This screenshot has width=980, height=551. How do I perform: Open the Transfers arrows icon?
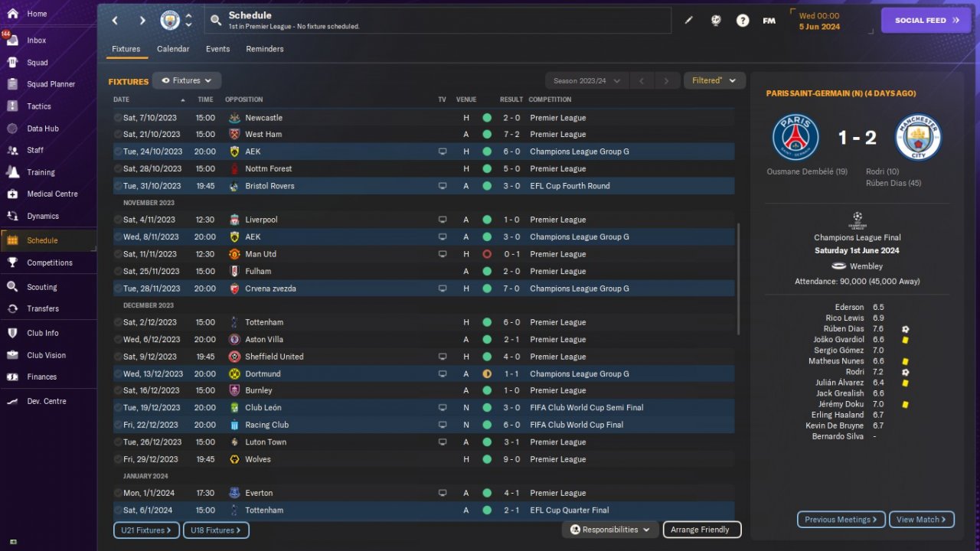(12, 308)
